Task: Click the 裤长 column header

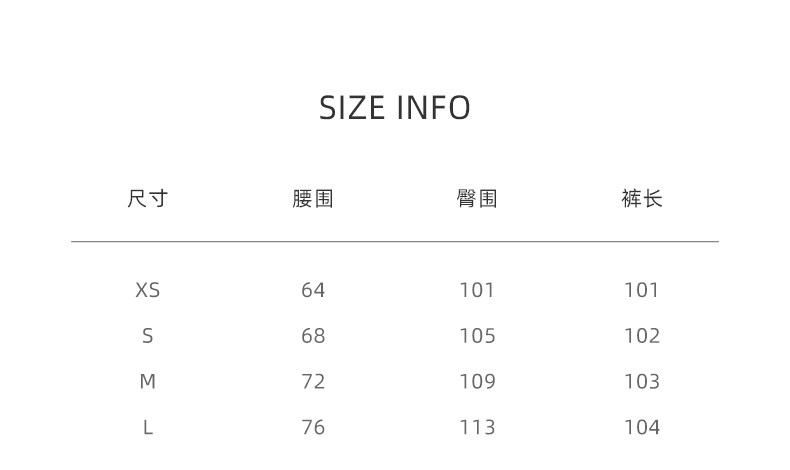Action: 642,198
